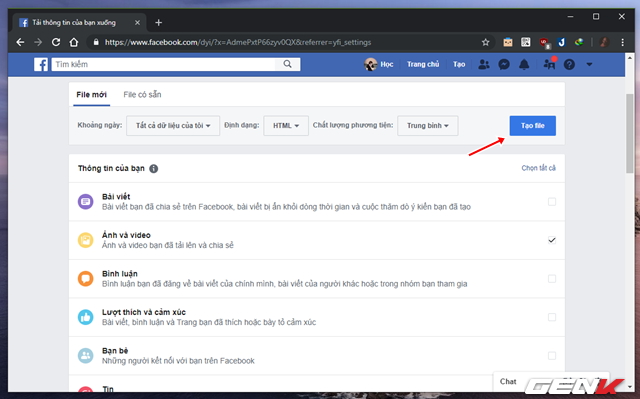The image size is (640, 399).
Task: Click the Chọn tất cả link
Action: 538,168
